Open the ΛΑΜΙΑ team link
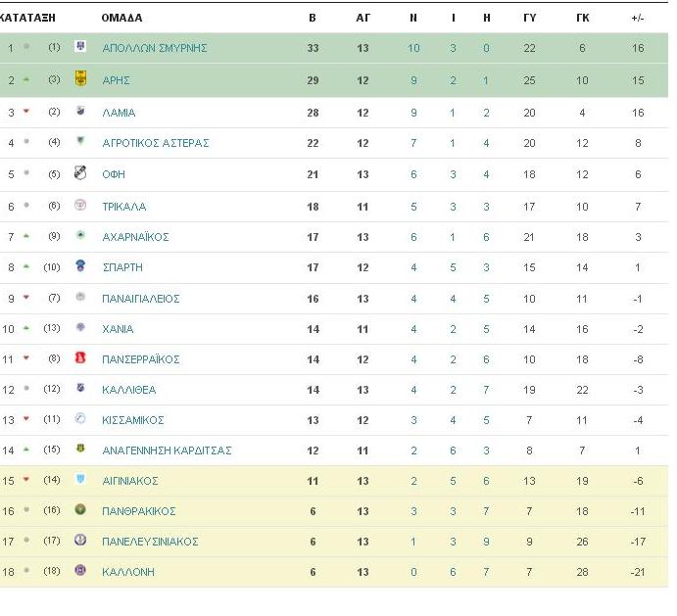This screenshot has width=677, height=616. [x=119, y=113]
